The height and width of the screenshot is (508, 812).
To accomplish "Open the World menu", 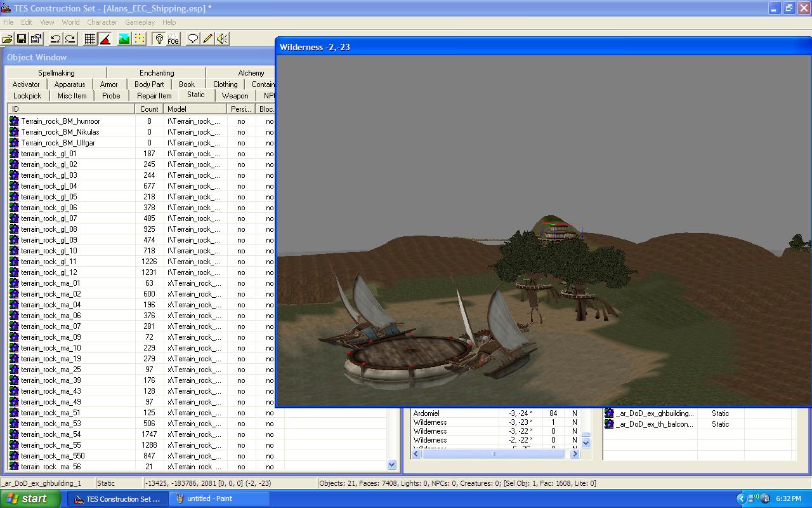I will coord(70,22).
